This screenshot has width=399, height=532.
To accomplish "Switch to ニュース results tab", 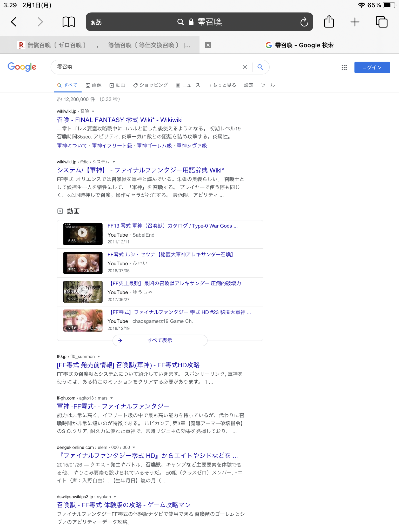I will (x=188, y=85).
